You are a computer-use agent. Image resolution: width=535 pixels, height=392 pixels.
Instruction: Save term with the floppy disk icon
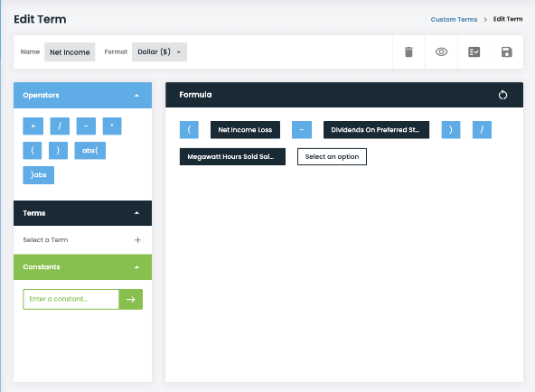tap(507, 52)
